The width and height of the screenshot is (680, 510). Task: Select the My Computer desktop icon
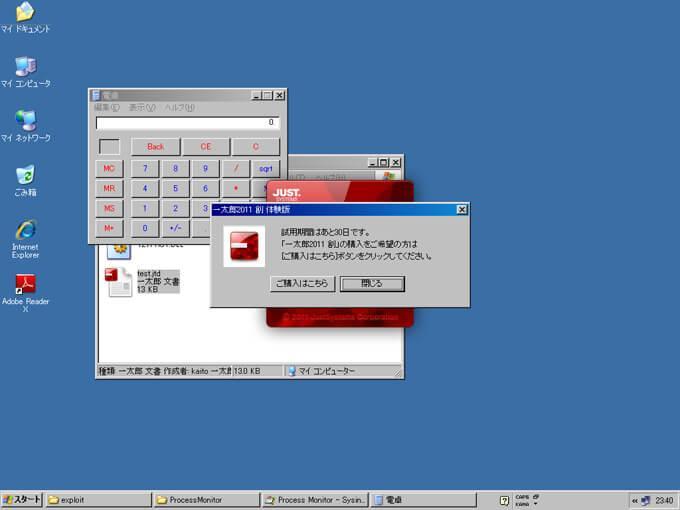point(25,67)
